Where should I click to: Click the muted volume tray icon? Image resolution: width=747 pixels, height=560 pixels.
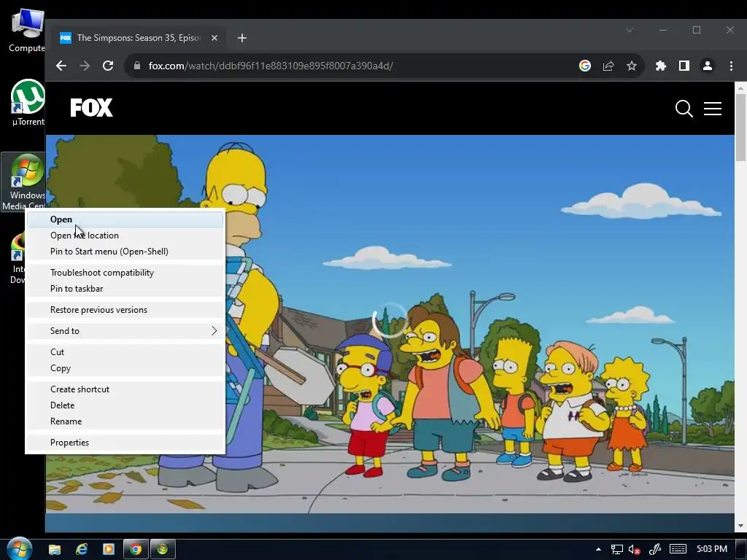coord(634,550)
